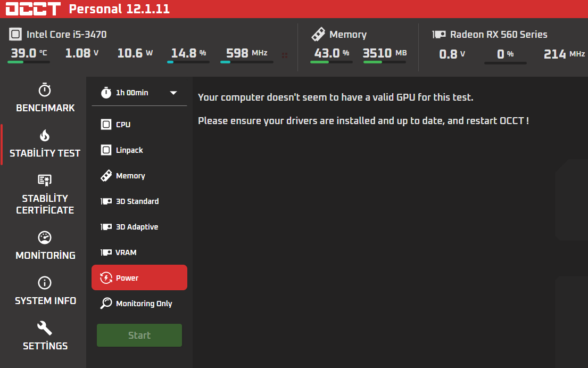The height and width of the screenshot is (368, 588).
Task: Click the Monitoring Only magnifier icon
Action: click(106, 303)
